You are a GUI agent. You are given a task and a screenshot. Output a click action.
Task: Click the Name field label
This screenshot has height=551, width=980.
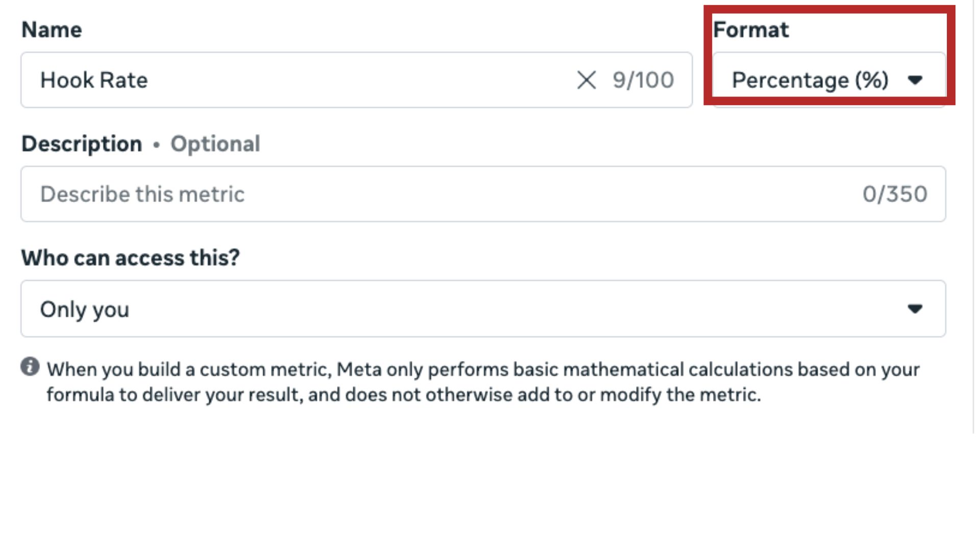coord(52,30)
